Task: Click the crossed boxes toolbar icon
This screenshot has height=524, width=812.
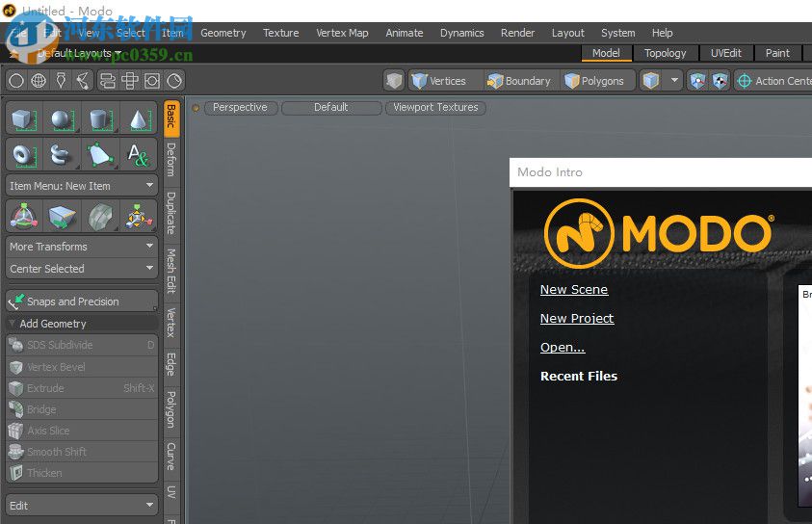Action: pos(129,81)
